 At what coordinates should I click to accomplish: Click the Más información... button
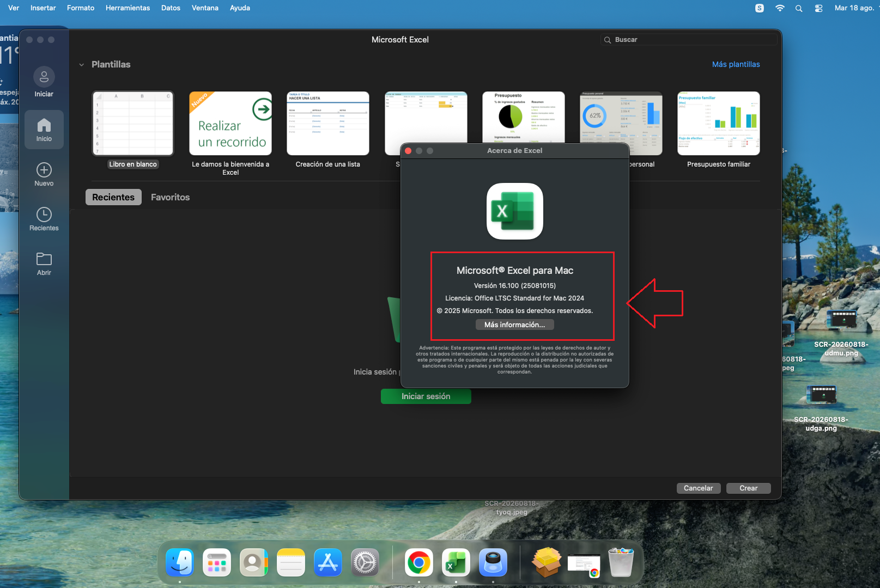pyautogui.click(x=515, y=324)
